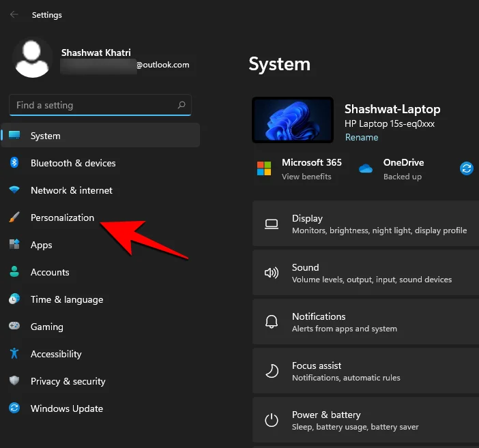Screen dimensions: 479x448
Task: Click the Bluetooth icon in sidebar
Action: [x=14, y=162]
